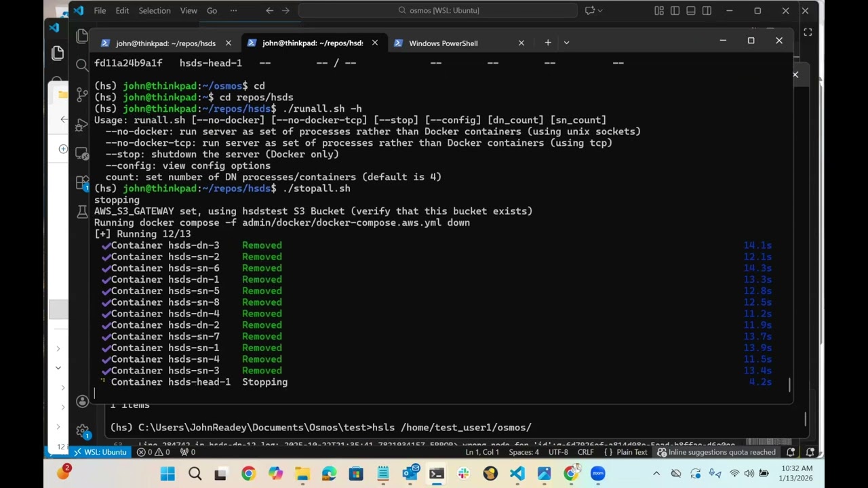This screenshot has width=868, height=488.
Task: Go back with the navigation arrow
Action: click(x=270, y=11)
